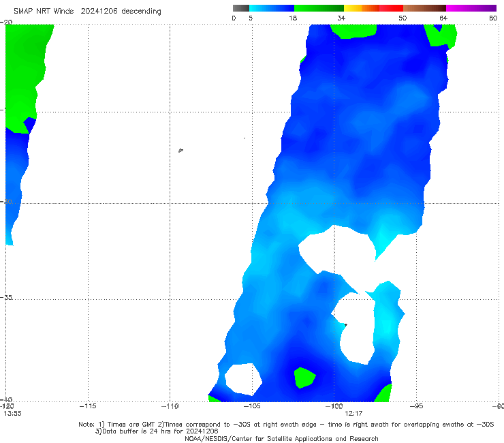Click longitude axis label "-120"

[7, 406]
